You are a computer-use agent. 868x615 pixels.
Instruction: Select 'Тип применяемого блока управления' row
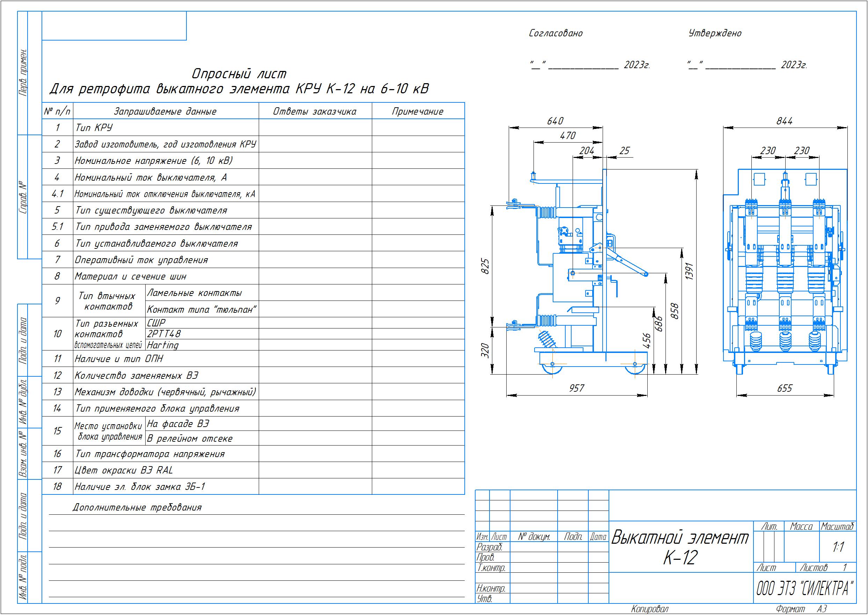(x=253, y=408)
